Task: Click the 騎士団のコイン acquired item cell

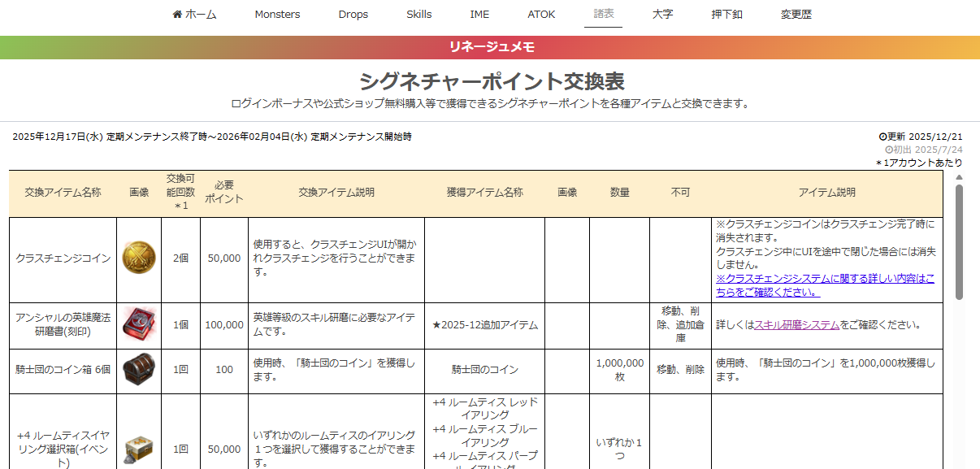Action: (484, 370)
